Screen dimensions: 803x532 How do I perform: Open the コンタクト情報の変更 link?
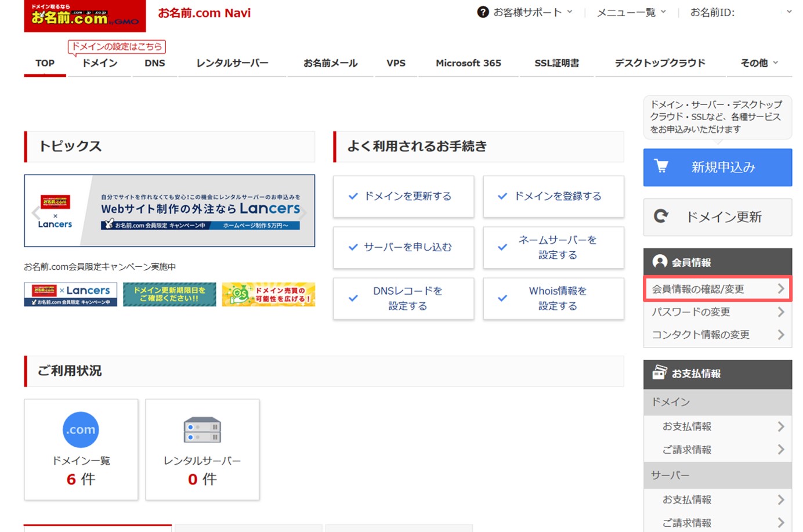point(718,335)
